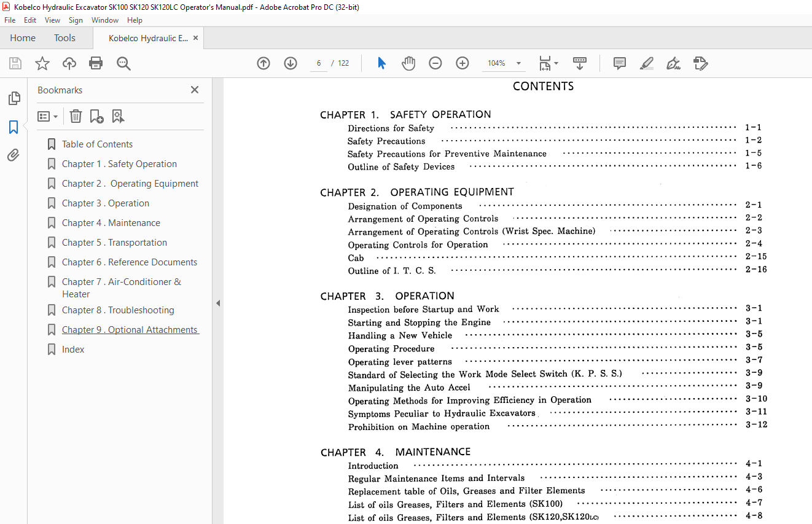Screen dimensions: 812x524
Task: Activate the Selection arrow tool
Action: 381,63
